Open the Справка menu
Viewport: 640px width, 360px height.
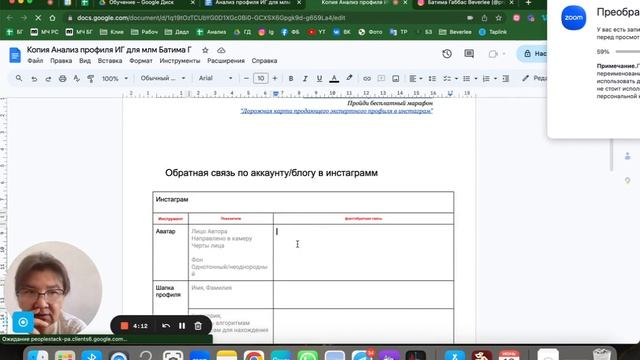click(264, 61)
